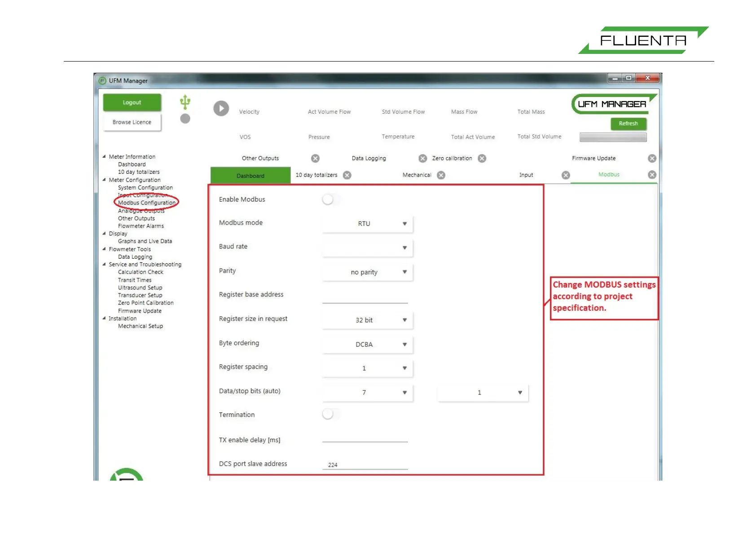Image resolution: width=756 pixels, height=535 pixels.
Task: Switch to the Data Logging tab
Action: 369,158
